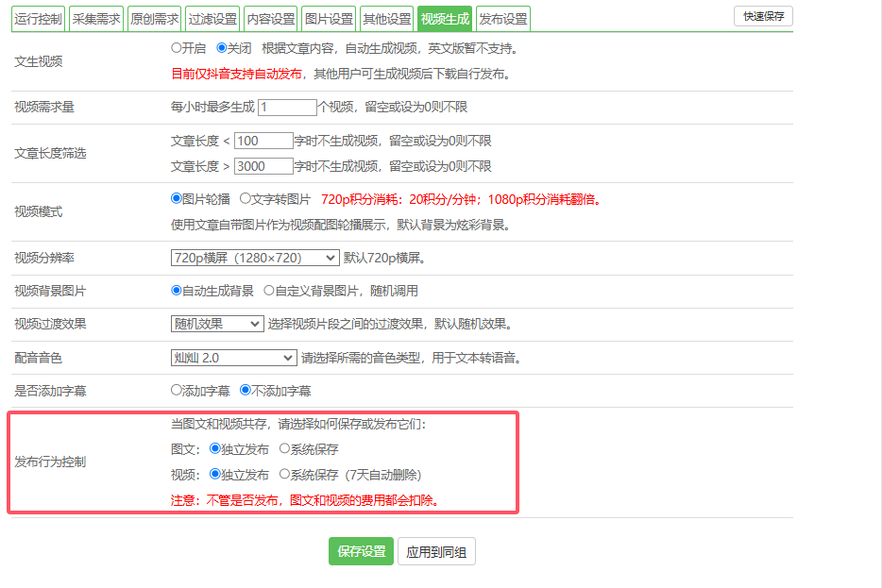This screenshot has width=882, height=588.
Task: Click the 应用到同组 button
Action: [436, 551]
